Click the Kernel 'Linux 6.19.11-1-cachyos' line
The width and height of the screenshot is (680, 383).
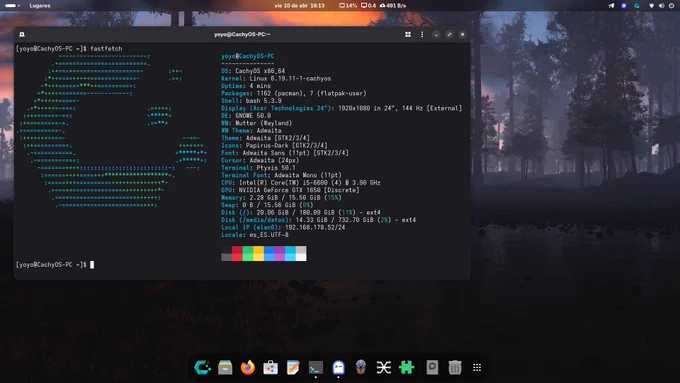[276, 79]
